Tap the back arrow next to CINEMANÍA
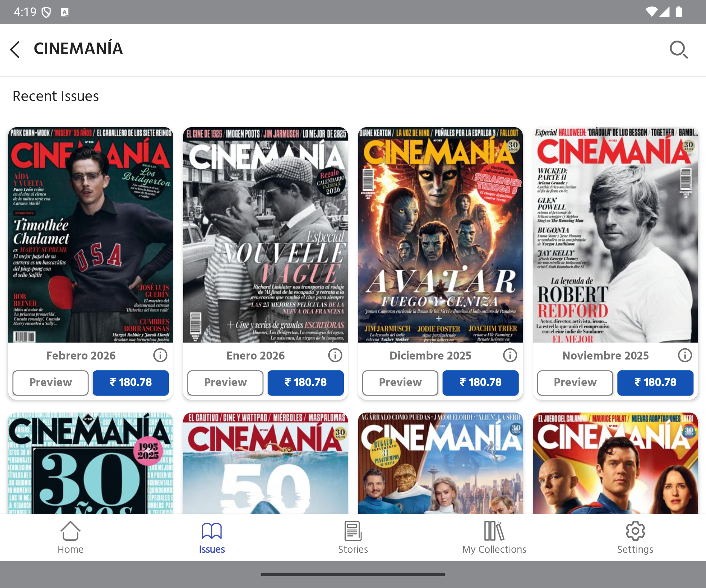The image size is (706, 588). pyautogui.click(x=15, y=50)
